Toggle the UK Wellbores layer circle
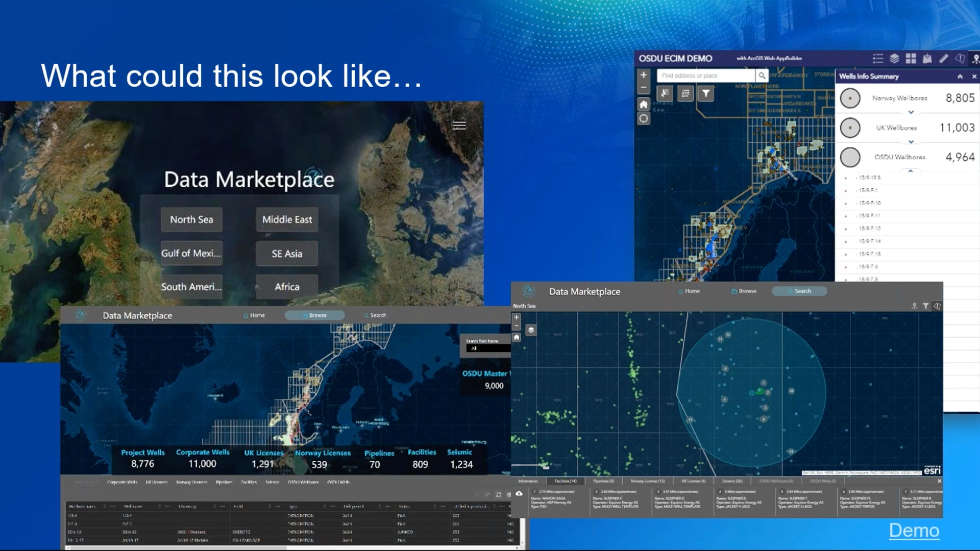 850,128
